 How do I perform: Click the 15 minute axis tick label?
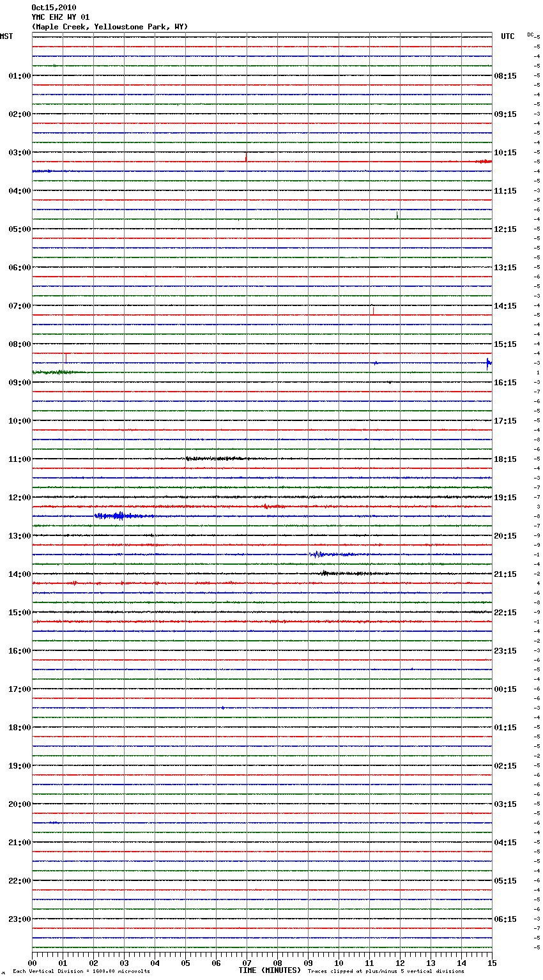click(x=492, y=963)
